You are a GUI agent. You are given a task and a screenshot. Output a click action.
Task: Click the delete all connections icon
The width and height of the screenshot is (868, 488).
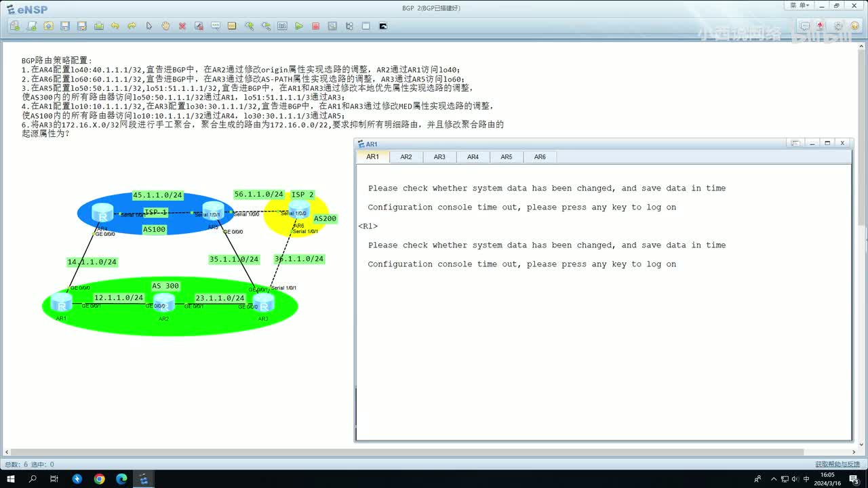click(x=199, y=26)
